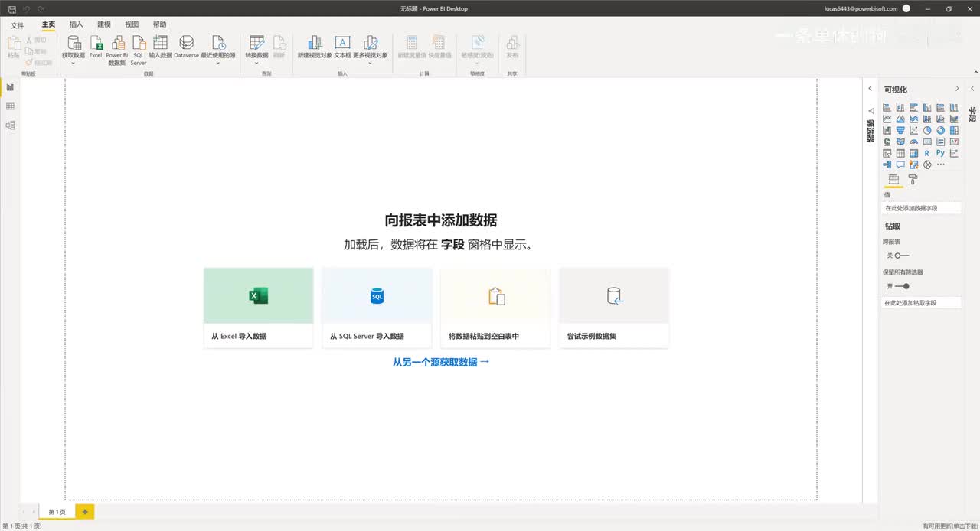Viewport: 980px width, 531px height.
Task: Expand the 获取数据 dropdown arrow
Action: pyautogui.click(x=73, y=64)
